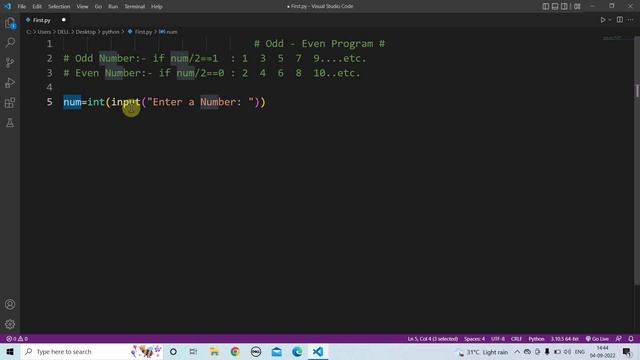Open notifications bell in status bar

point(631,339)
